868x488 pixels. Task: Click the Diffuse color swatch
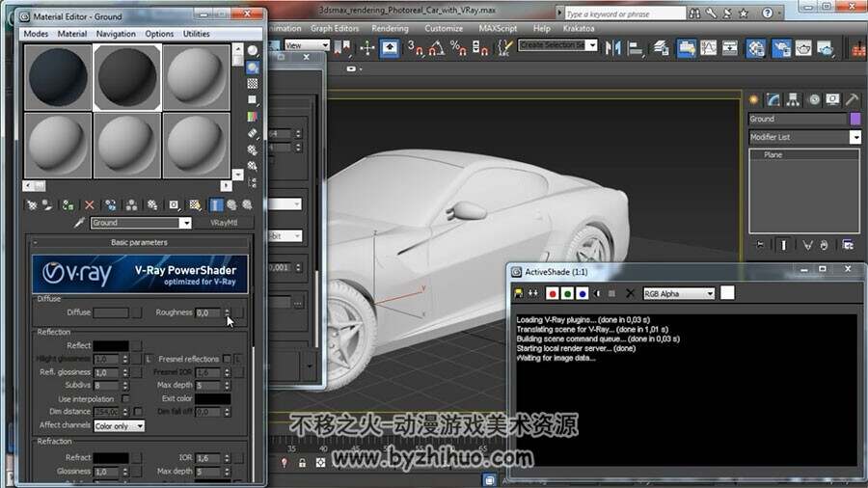coord(111,312)
